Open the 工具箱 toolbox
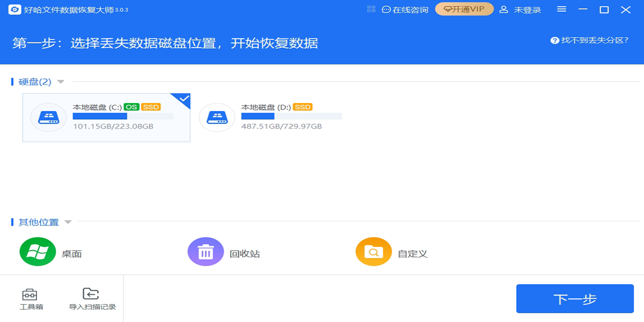The image size is (644, 322). [x=31, y=299]
